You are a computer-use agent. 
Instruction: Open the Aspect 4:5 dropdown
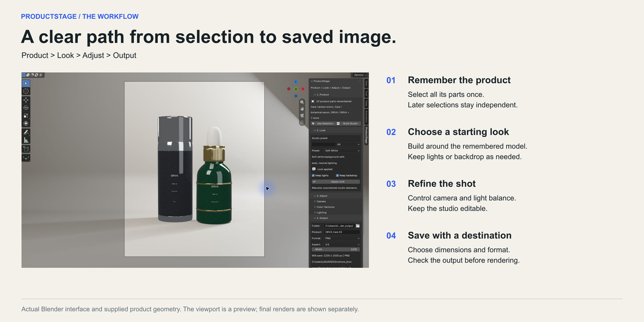coord(342,245)
